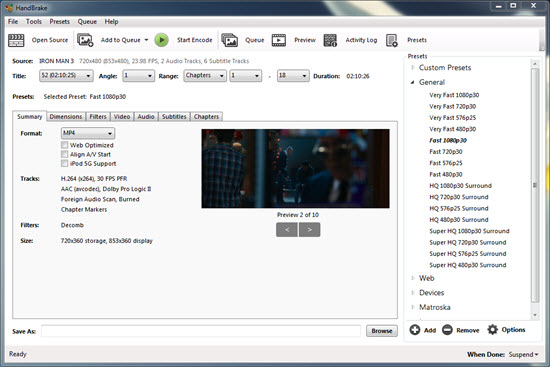This screenshot has height=367, width=550.
Task: Show the next preview image
Action: pyautogui.click(x=309, y=230)
